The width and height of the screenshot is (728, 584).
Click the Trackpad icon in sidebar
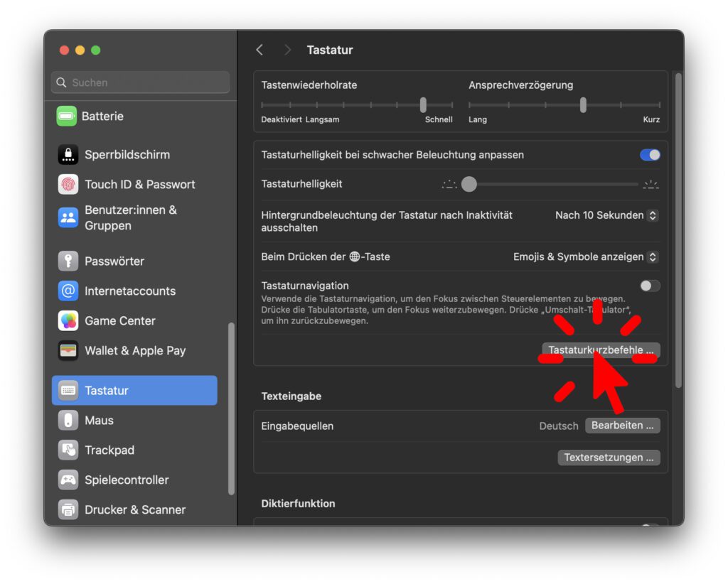(x=68, y=450)
